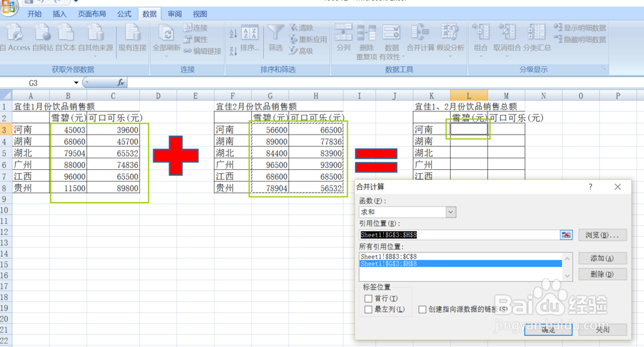Screen dimensions: 644x347
Task: Click the 属性 properties item
Action: 196,39
